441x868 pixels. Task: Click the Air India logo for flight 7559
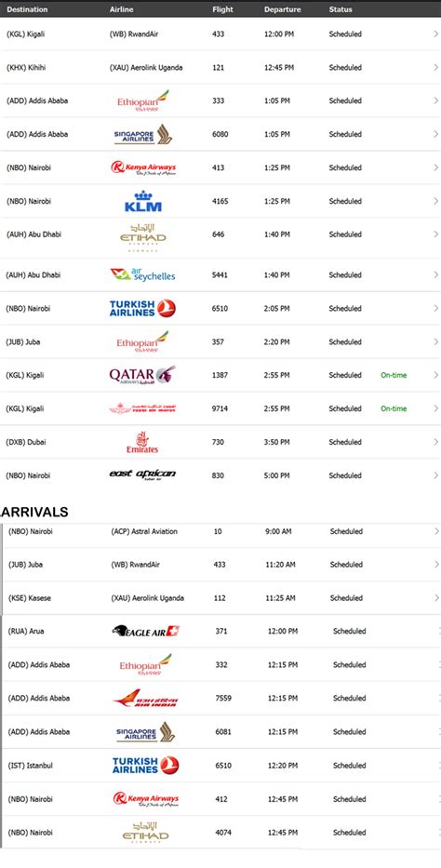click(145, 698)
